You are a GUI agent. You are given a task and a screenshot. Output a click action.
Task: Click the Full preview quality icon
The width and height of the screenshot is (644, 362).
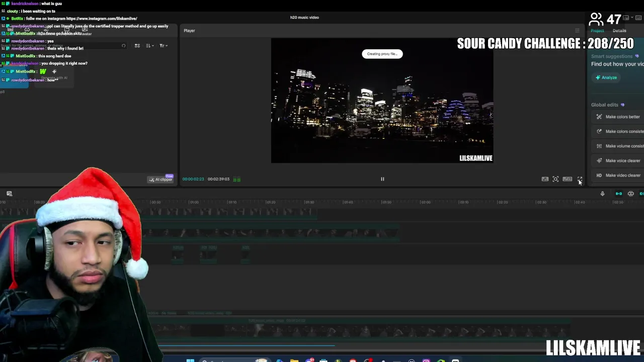tap(545, 179)
